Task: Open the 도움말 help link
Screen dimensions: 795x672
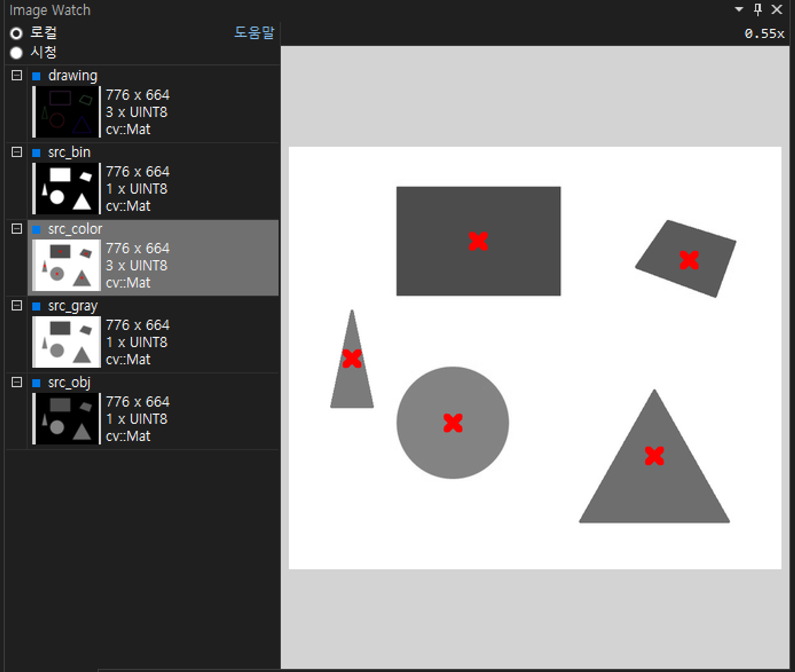Action: coord(254,32)
